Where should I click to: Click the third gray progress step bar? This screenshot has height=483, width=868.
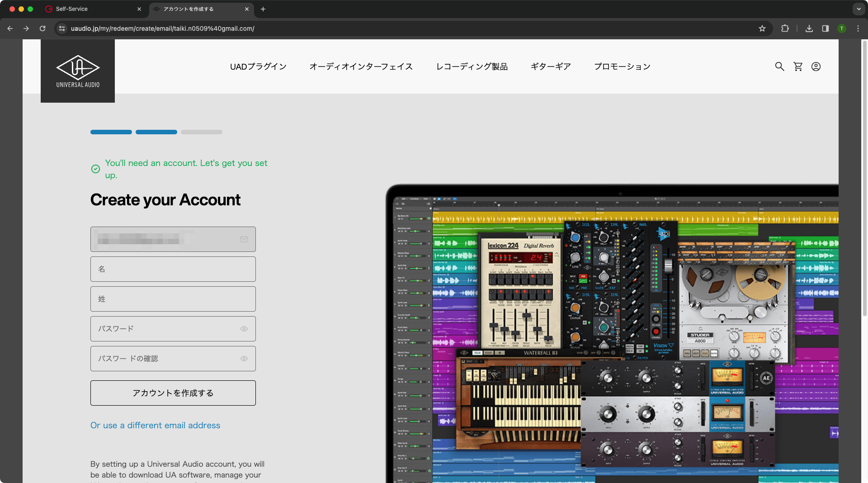click(202, 132)
